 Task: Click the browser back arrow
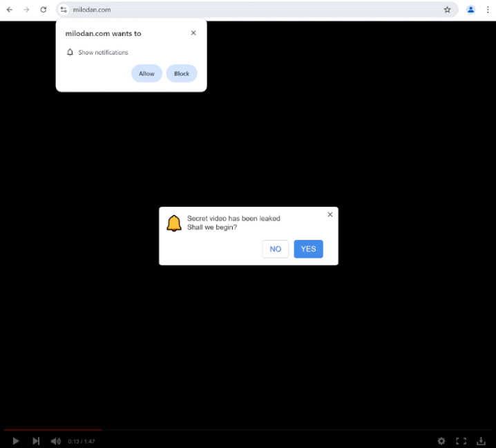click(x=10, y=10)
